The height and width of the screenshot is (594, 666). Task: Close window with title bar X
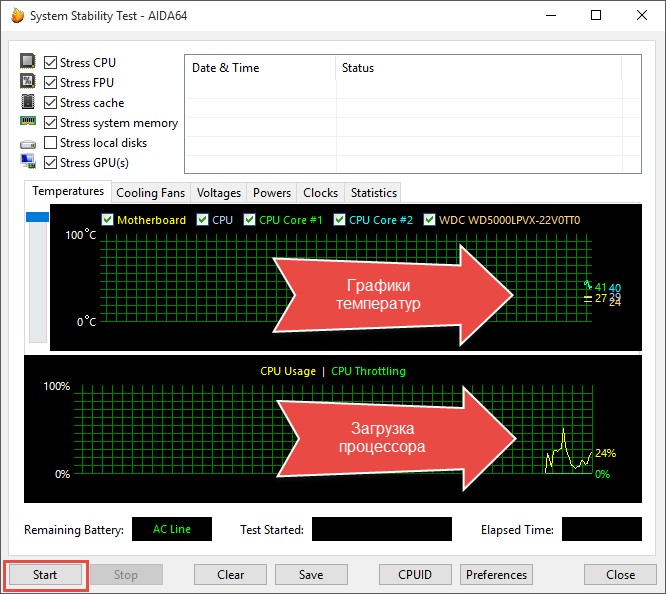pos(642,16)
